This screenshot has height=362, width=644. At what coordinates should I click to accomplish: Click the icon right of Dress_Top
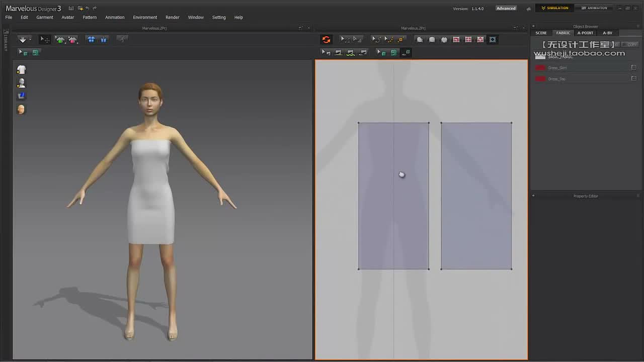633,78
